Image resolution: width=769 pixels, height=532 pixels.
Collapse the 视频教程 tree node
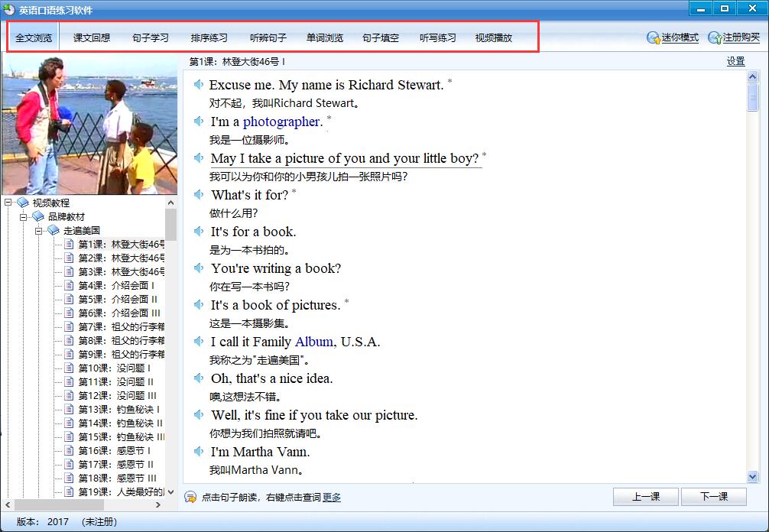8,203
